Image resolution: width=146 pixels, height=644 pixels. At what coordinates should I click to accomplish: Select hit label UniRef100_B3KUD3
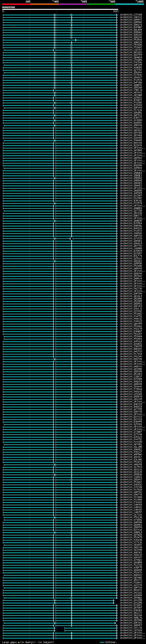131,610
